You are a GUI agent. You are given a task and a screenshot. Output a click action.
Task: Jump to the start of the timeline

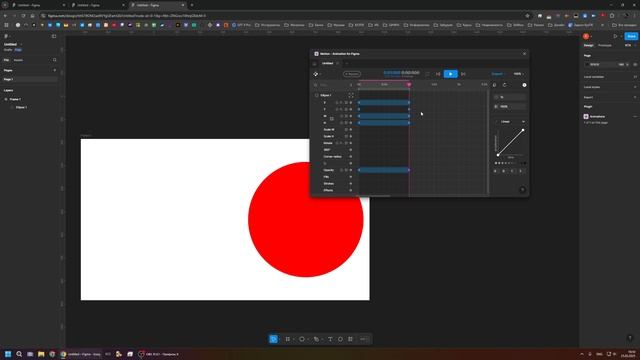point(438,74)
